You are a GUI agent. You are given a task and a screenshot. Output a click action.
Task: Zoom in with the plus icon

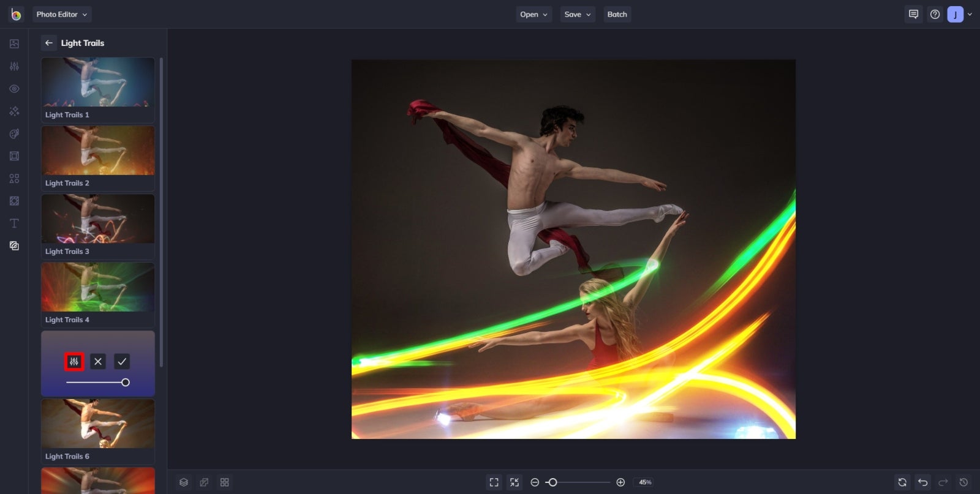(x=620, y=482)
